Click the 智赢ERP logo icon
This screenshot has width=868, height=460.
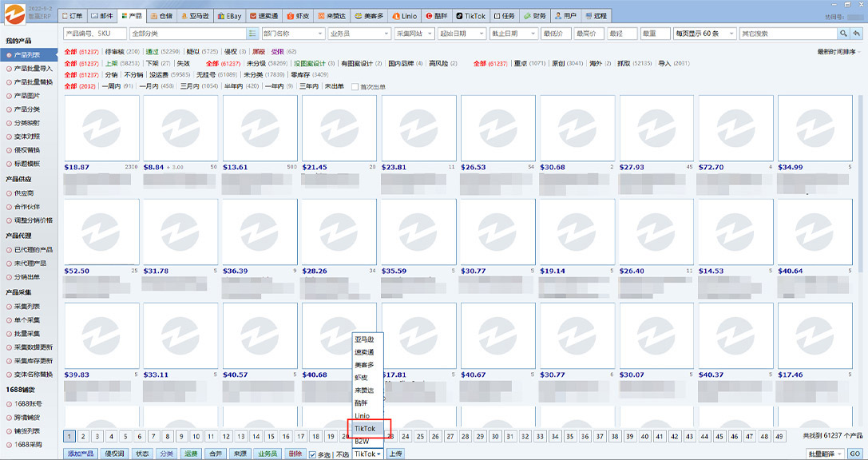[x=14, y=14]
